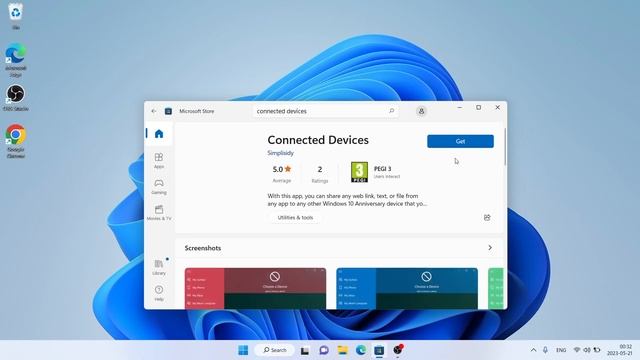This screenshot has width=640, height=360.
Task: Minimize the Microsoft Store window
Action: [460, 107]
